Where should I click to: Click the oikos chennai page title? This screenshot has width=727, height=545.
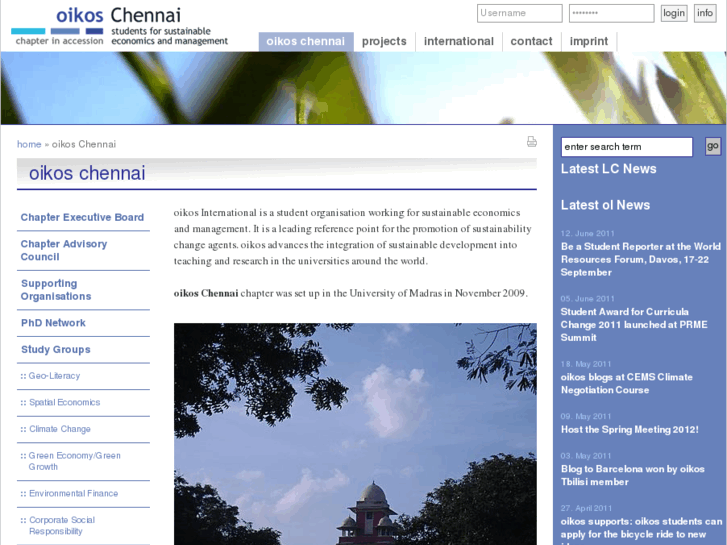(87, 173)
